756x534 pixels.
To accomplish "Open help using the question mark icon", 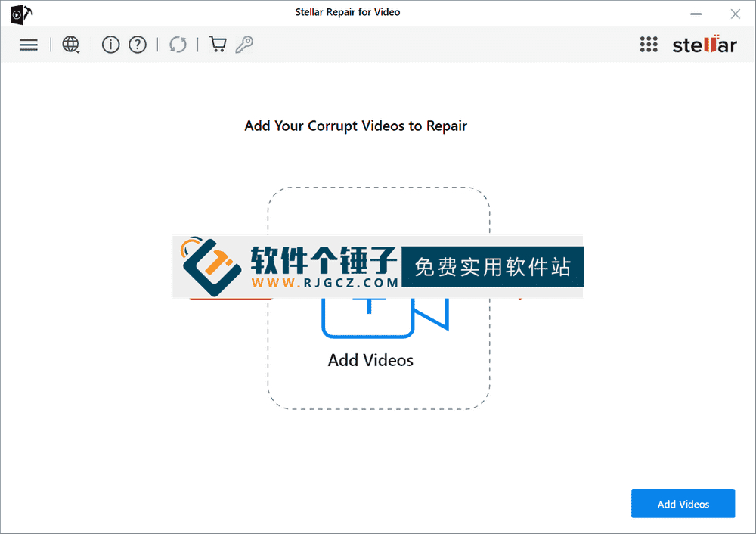I will (x=138, y=45).
